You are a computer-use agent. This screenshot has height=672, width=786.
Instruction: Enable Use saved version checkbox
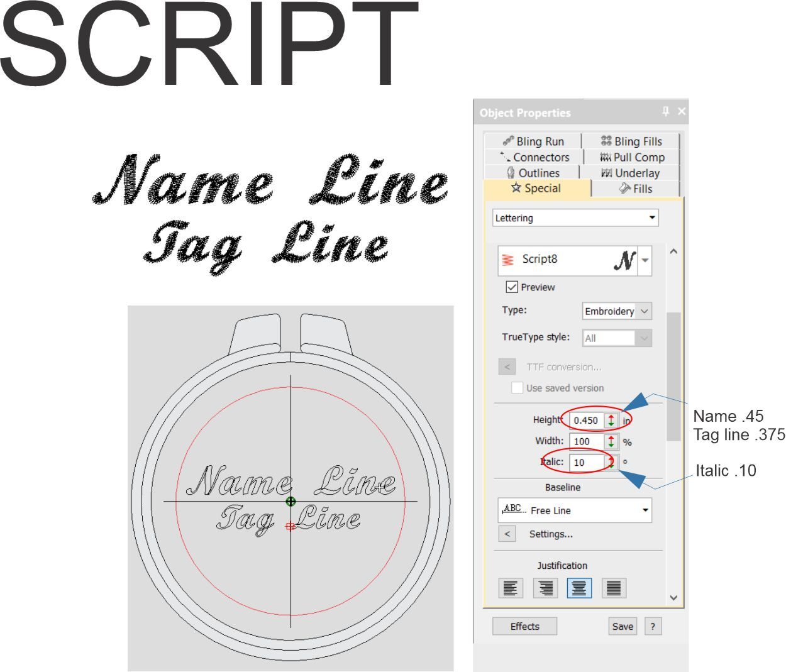pyautogui.click(x=517, y=388)
